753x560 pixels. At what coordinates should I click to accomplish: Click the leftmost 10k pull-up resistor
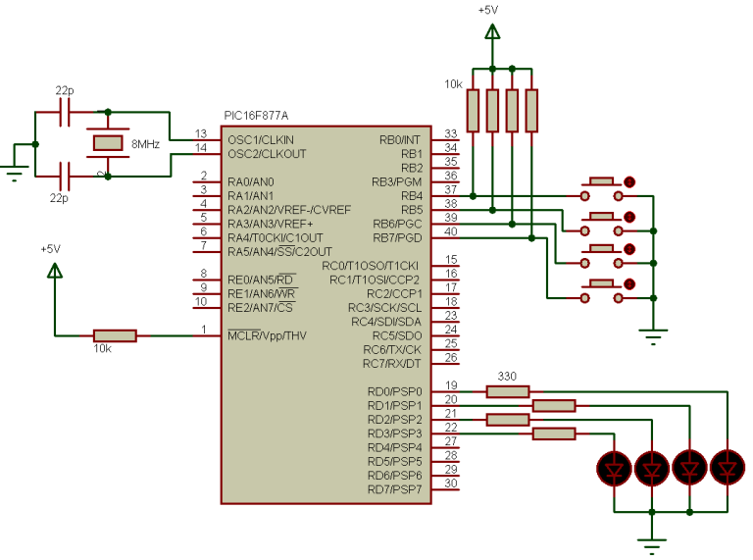click(x=473, y=111)
